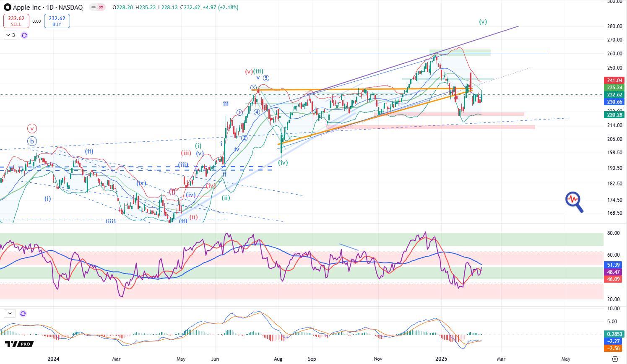The width and height of the screenshot is (627, 364).
Task: Click the green 0.2853 MACD histogram label
Action: coord(614,334)
